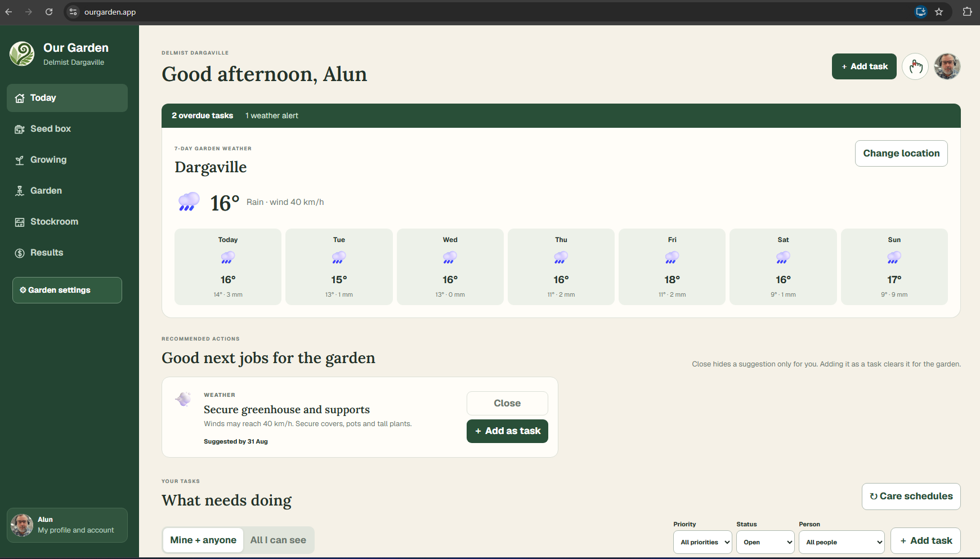
Task: Open the Stockroom section
Action: (x=67, y=222)
